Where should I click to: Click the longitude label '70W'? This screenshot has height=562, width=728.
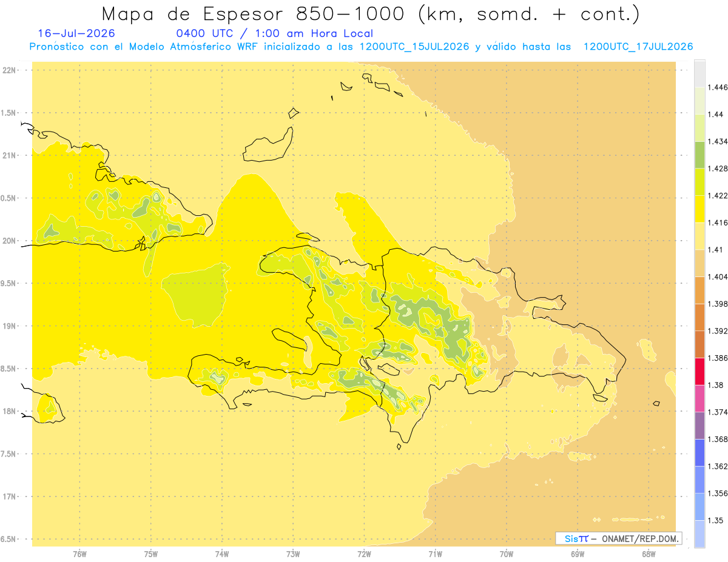point(507,553)
